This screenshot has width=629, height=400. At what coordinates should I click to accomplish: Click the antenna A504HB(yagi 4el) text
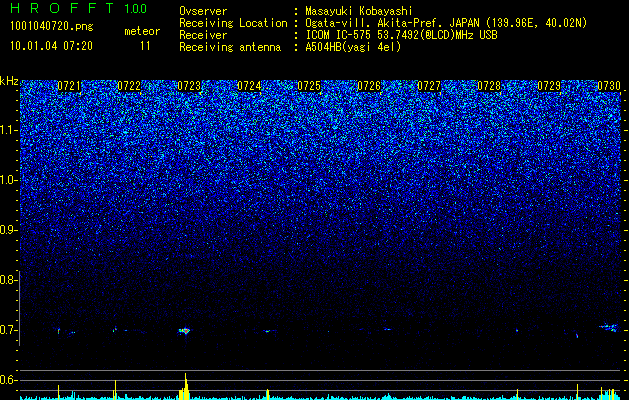[x=353, y=47]
